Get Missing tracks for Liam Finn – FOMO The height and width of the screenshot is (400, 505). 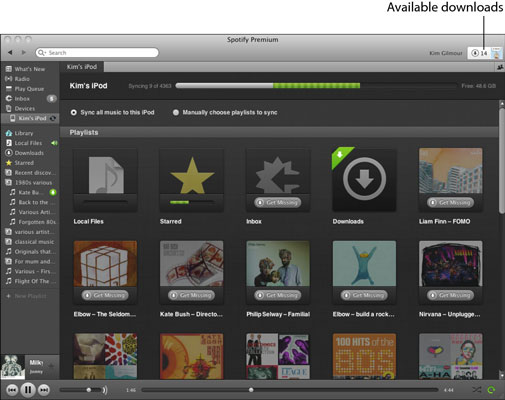point(450,202)
